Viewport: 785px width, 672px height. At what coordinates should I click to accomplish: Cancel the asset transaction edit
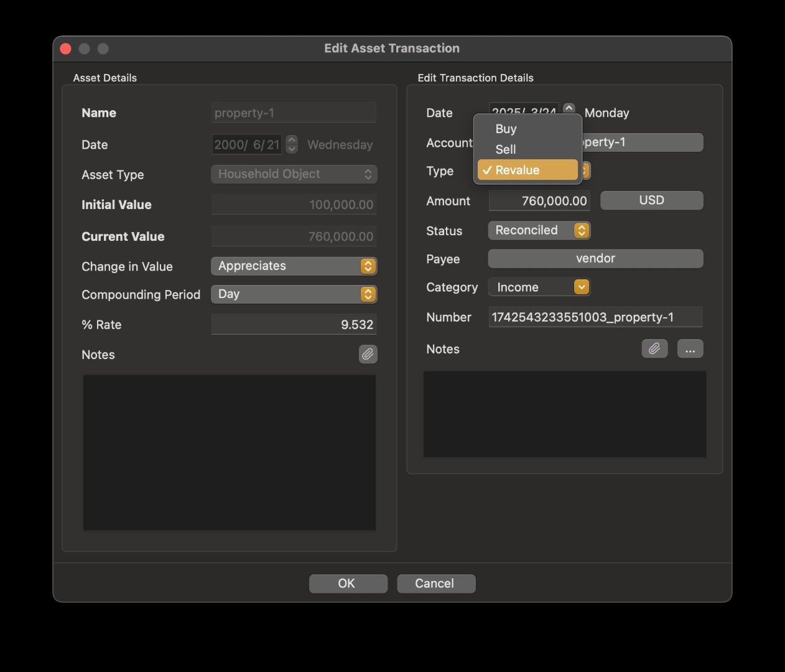435,583
